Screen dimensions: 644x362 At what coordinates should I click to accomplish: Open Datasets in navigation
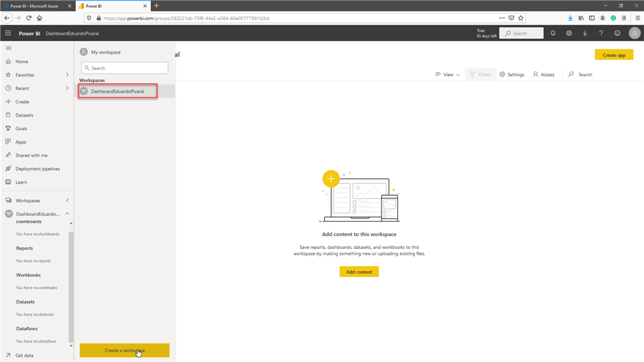coord(24,115)
